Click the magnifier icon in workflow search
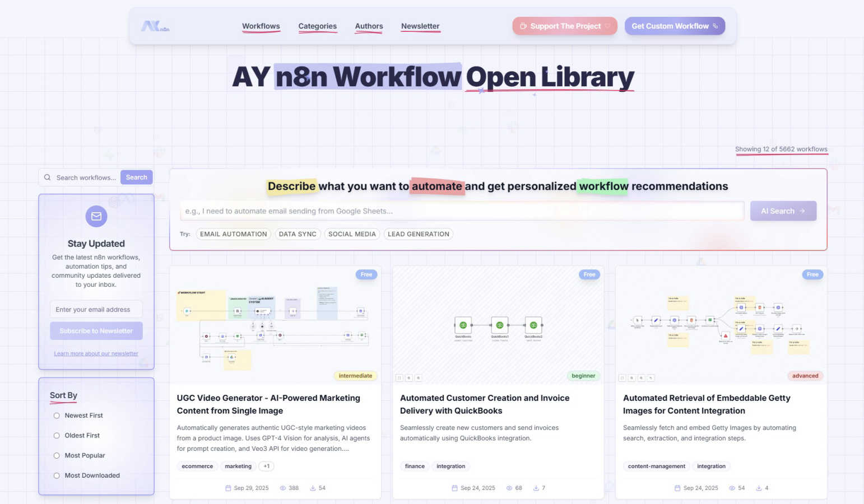 pos(48,178)
